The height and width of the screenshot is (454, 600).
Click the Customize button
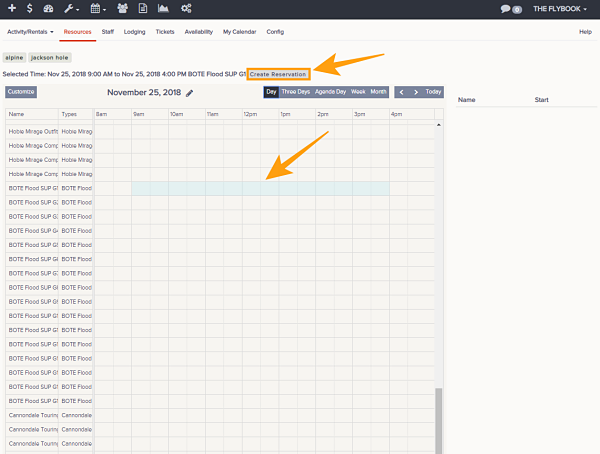[x=21, y=92]
